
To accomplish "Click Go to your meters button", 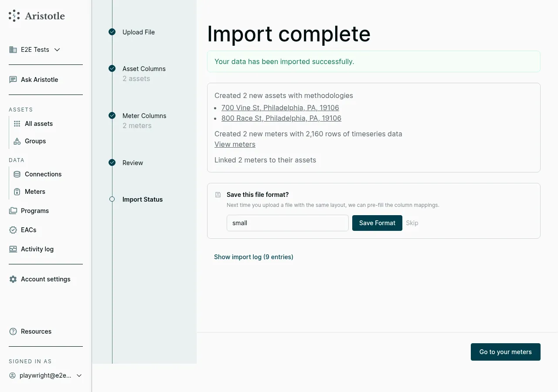I will pyautogui.click(x=506, y=352).
